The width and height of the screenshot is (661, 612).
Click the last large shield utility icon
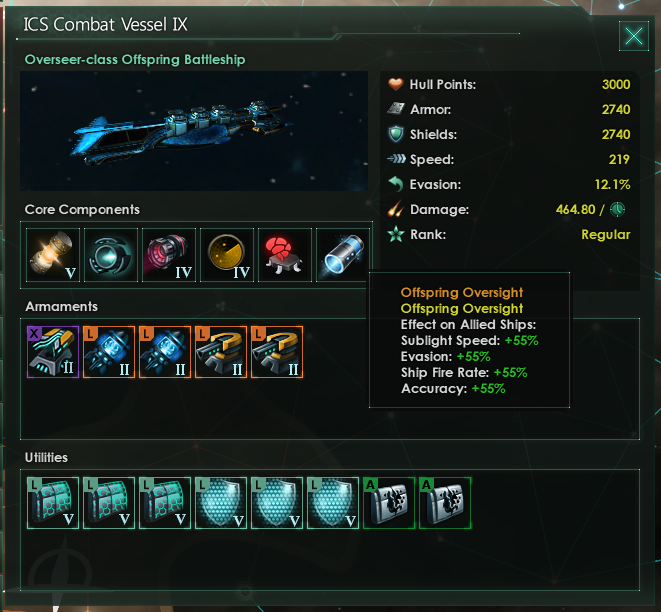[333, 503]
